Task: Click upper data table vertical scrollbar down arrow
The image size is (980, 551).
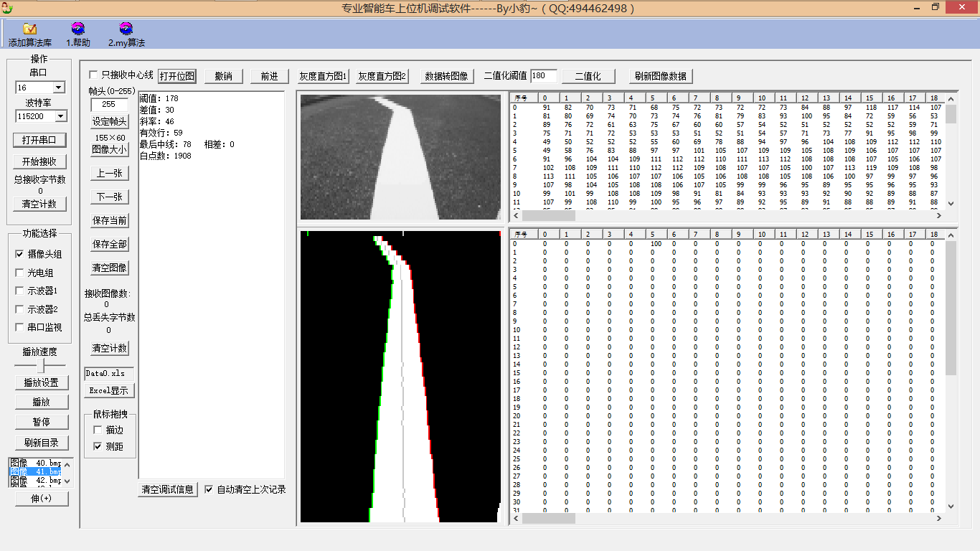Action: coord(951,204)
